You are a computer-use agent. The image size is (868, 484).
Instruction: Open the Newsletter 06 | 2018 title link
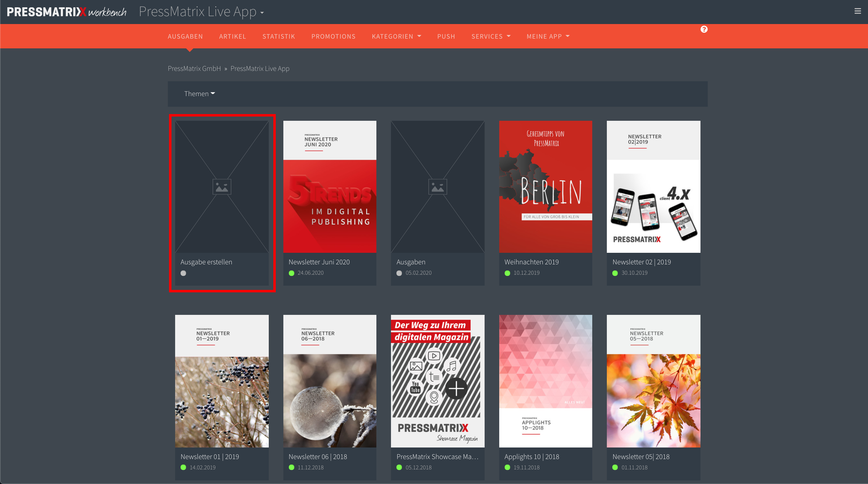(x=318, y=456)
